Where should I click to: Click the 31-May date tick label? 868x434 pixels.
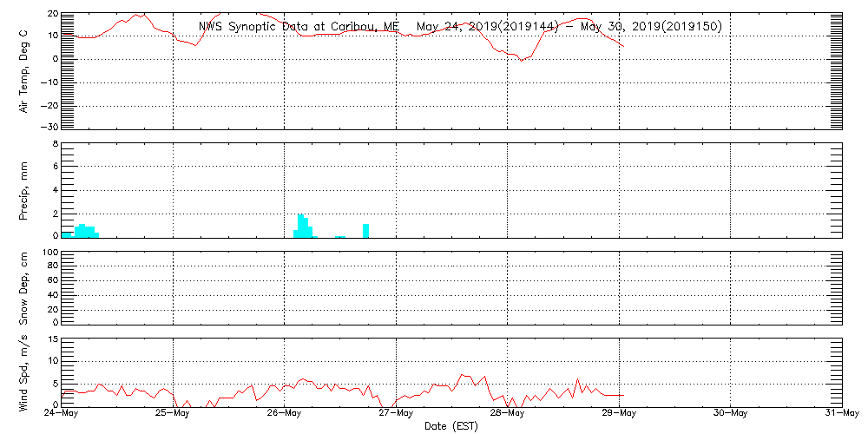coord(840,413)
